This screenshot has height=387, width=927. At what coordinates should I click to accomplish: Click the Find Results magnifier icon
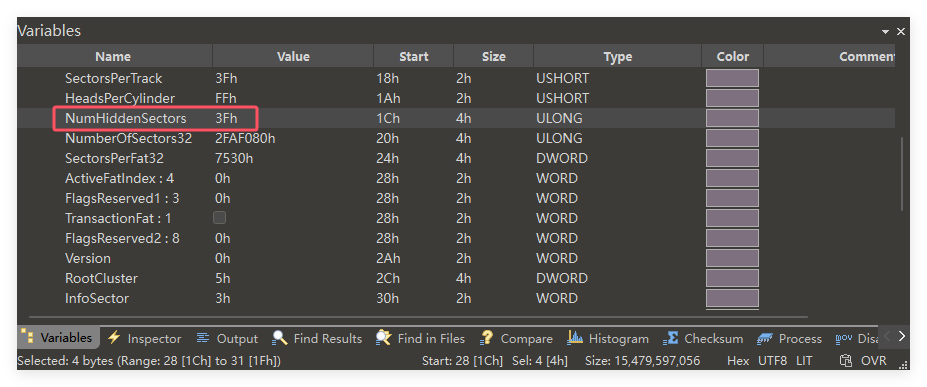tap(280, 338)
